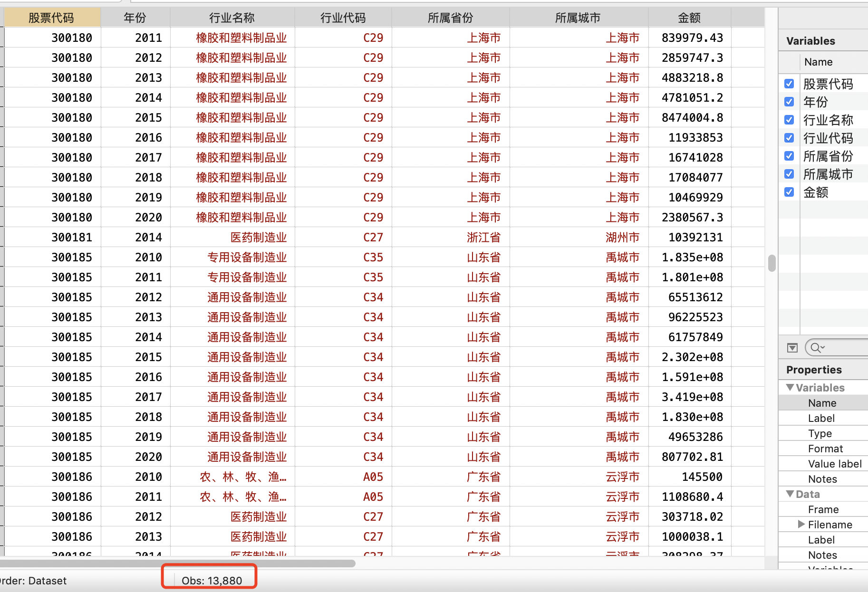Toggle the 行业代码 variable checkbox
This screenshot has height=592, width=868.
(789, 138)
